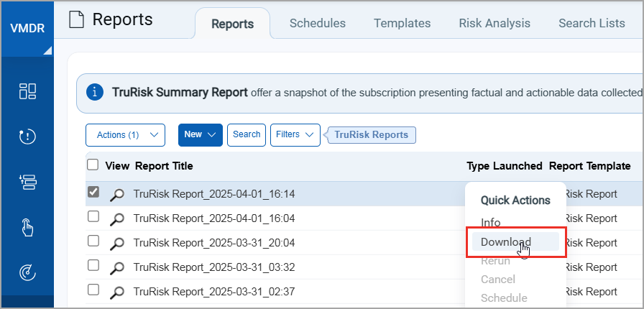Viewport: 644px width, 309px height.
Task: Open the New dropdown button
Action: [x=200, y=134]
